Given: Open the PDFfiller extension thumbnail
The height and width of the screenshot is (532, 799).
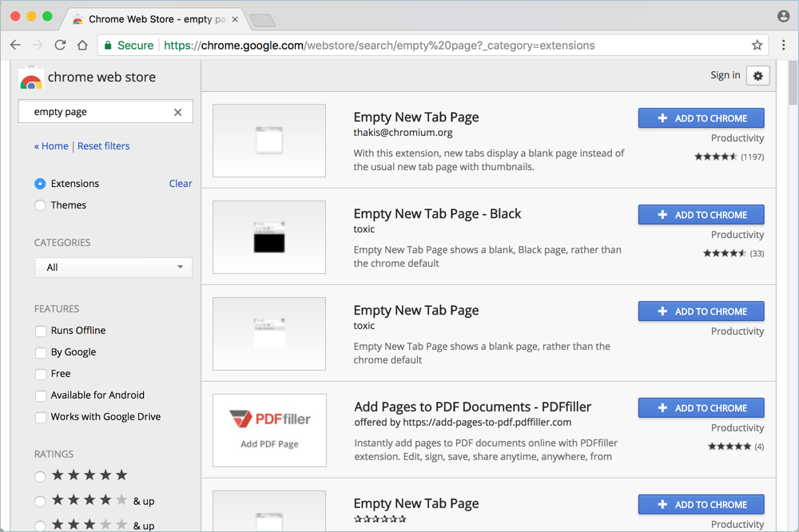Looking at the screenshot, I should pos(269,430).
